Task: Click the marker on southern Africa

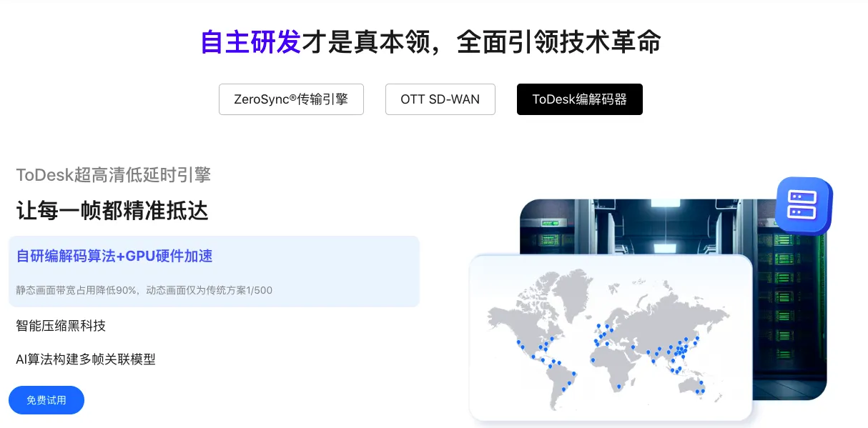Action: pos(618,386)
